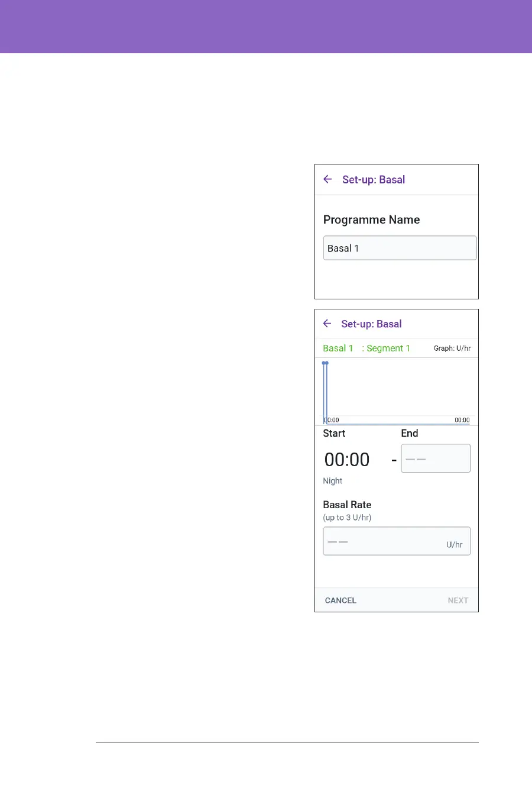Tap back arrow on Programme Name screen

(x=327, y=179)
